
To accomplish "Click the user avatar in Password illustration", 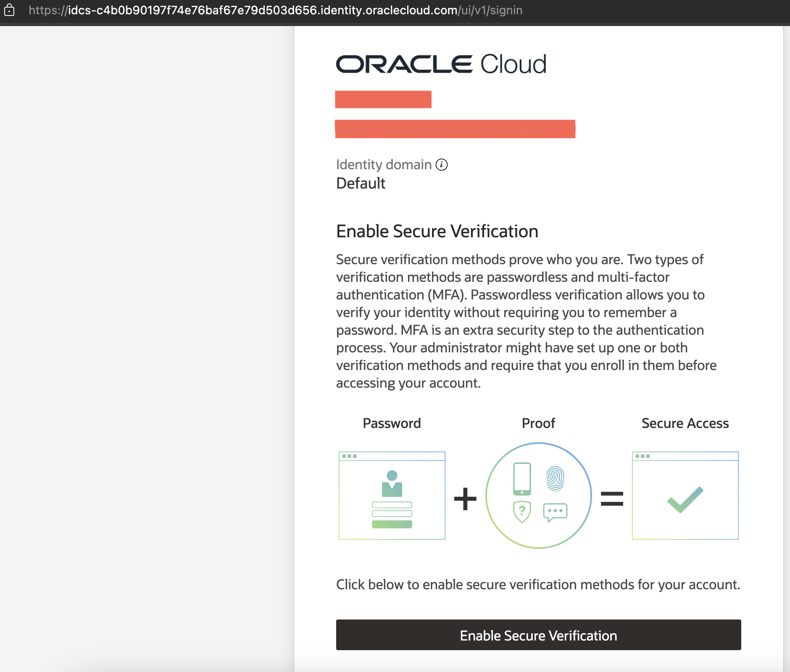I will tap(392, 483).
